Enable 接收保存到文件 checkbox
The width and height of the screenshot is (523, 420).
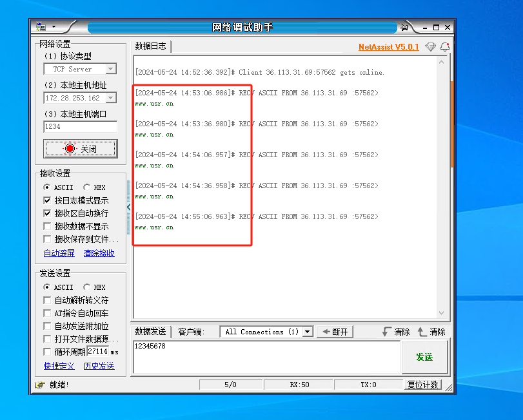click(47, 239)
